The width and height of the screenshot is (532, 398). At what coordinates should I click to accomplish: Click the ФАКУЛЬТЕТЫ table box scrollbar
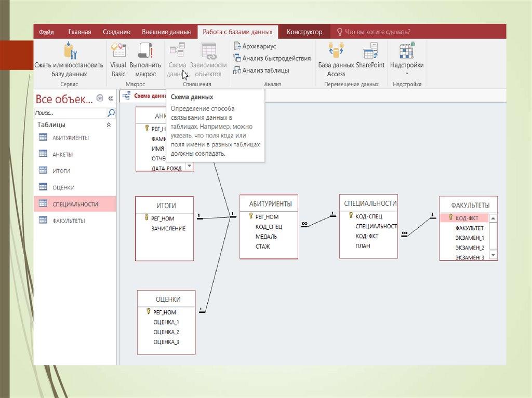pos(494,237)
